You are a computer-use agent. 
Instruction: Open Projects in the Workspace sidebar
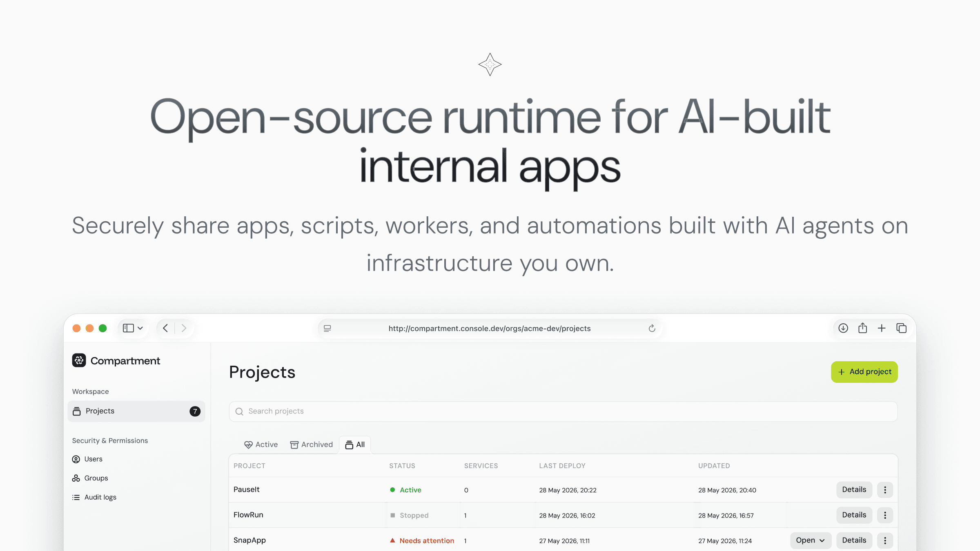click(136, 411)
